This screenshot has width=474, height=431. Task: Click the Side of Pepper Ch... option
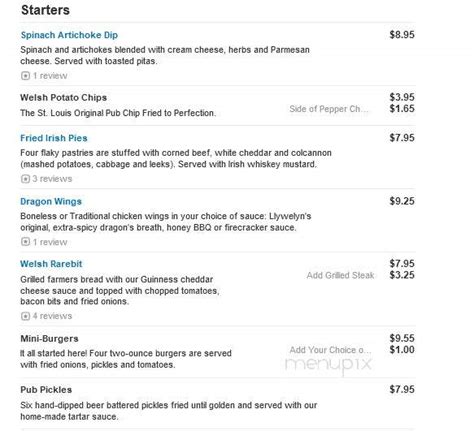click(x=329, y=109)
